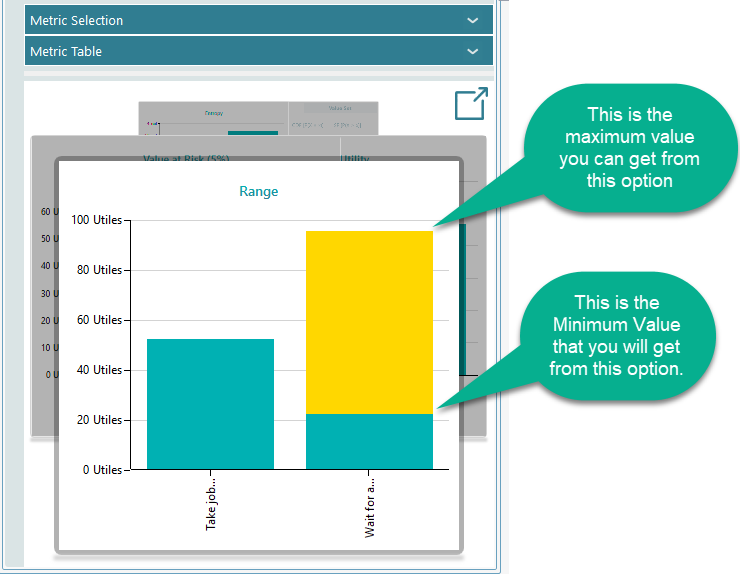Expand the Metric Table chevron
The height and width of the screenshot is (574, 740).
click(473, 51)
